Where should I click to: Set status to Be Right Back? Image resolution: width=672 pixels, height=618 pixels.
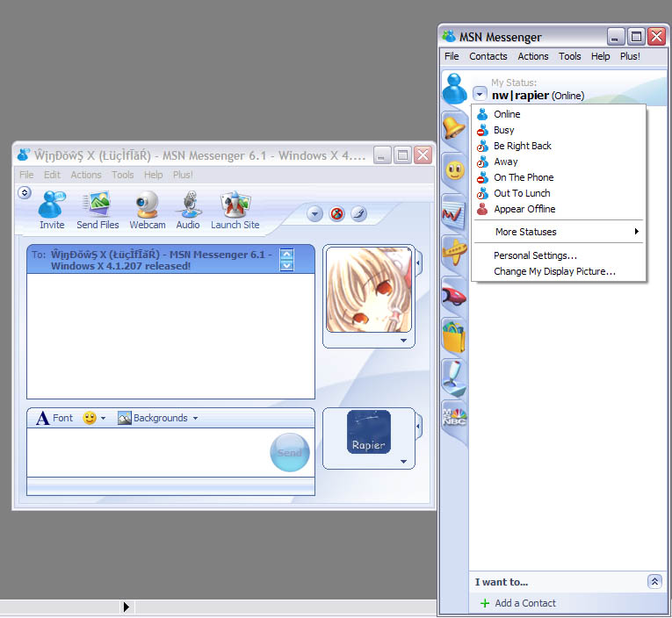click(559, 146)
